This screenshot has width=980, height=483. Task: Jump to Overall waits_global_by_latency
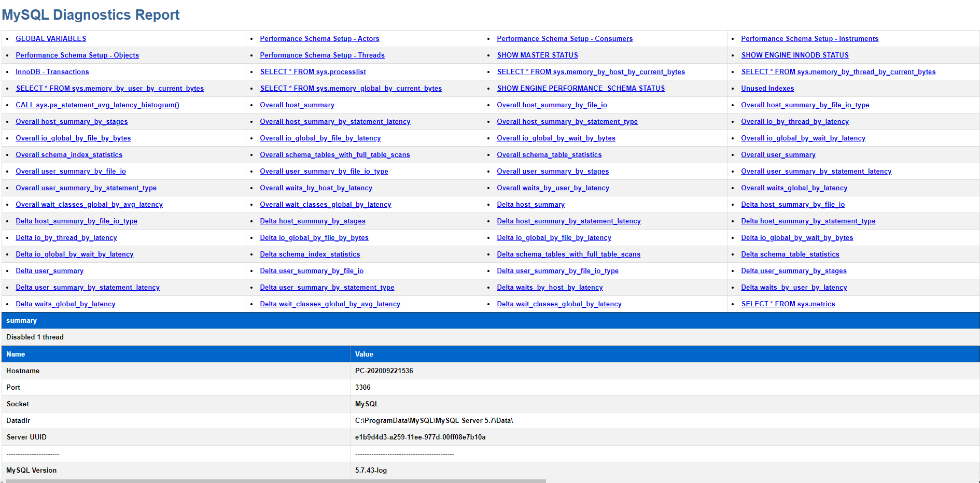coord(794,188)
